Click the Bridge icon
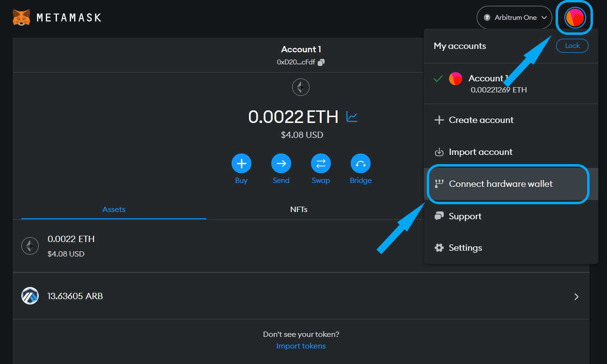Image resolution: width=607 pixels, height=364 pixels. coord(360,164)
